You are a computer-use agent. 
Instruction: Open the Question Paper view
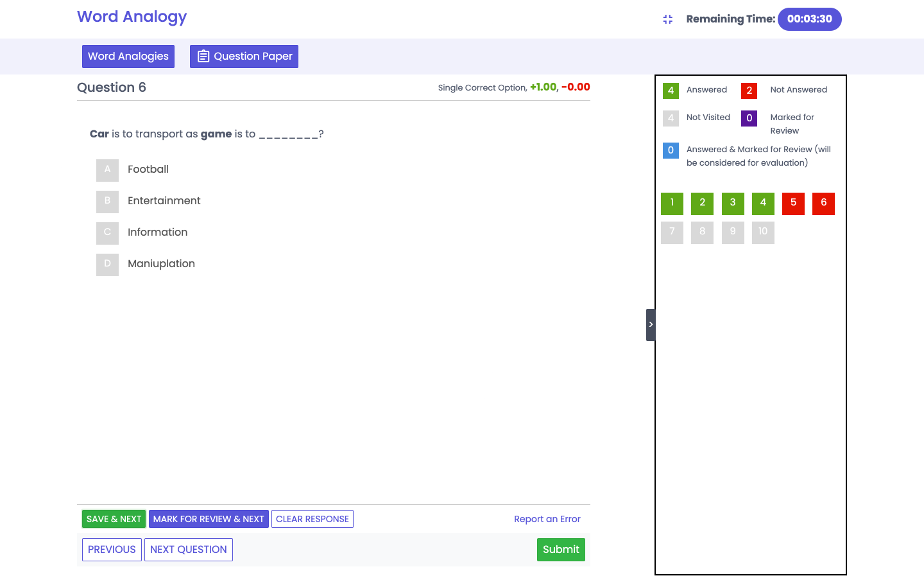point(244,57)
